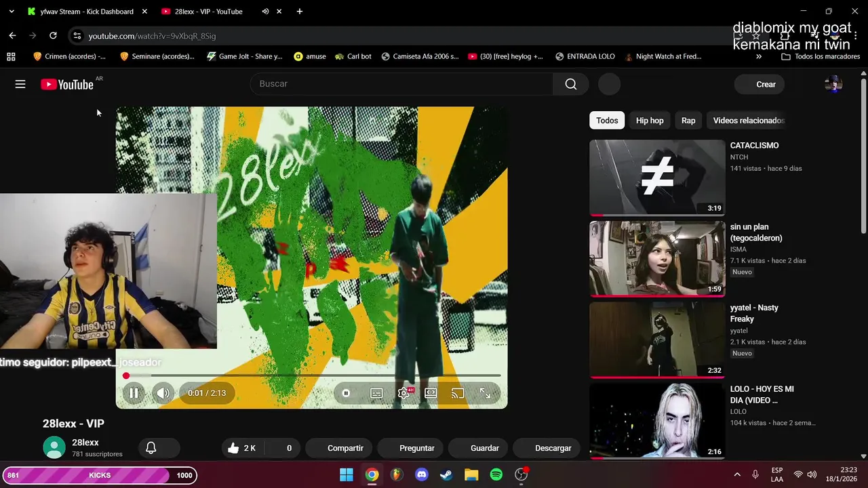Open the player settings gear
Screen dimensions: 868x488
[403, 393]
